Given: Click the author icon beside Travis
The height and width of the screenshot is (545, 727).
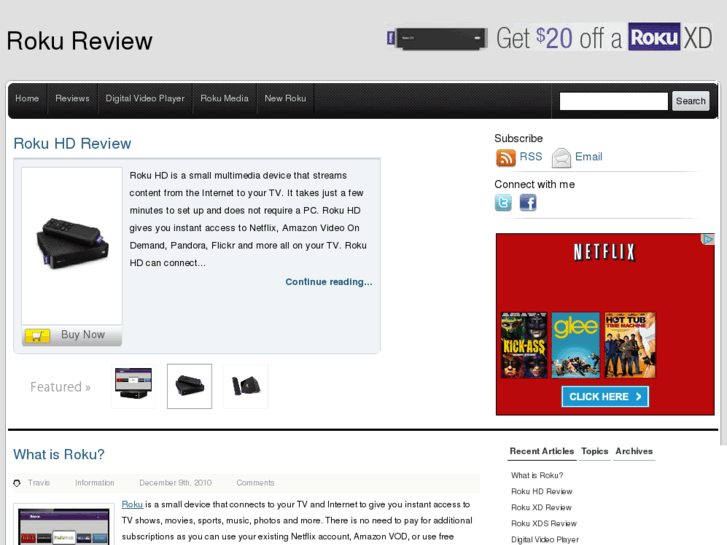Looking at the screenshot, I should 17,483.
